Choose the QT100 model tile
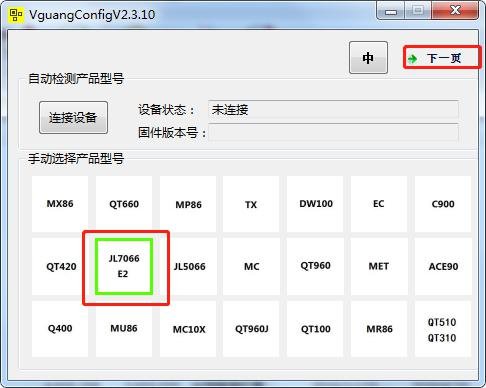Image resolution: width=486 pixels, height=388 pixels. (315, 329)
